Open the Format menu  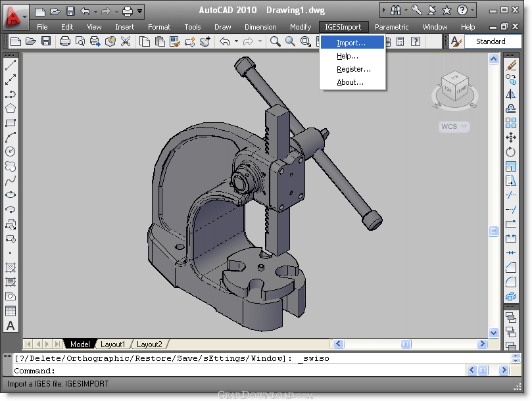point(159,27)
